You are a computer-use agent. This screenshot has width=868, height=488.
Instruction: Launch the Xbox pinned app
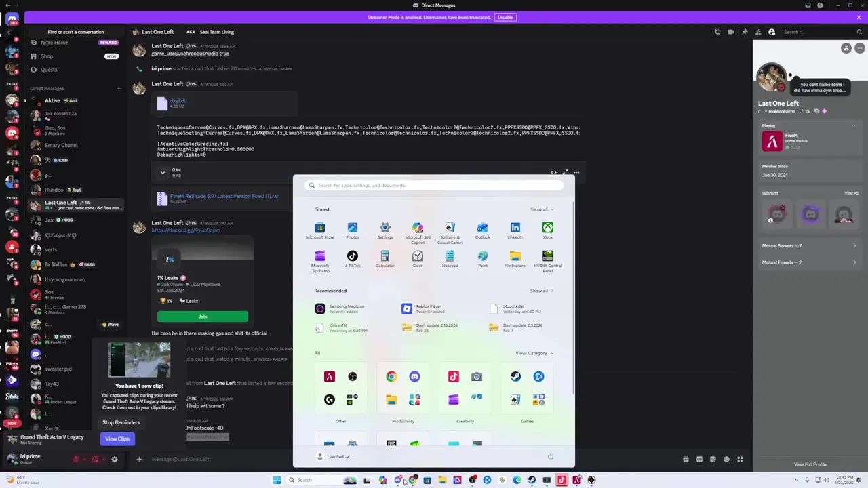click(547, 230)
